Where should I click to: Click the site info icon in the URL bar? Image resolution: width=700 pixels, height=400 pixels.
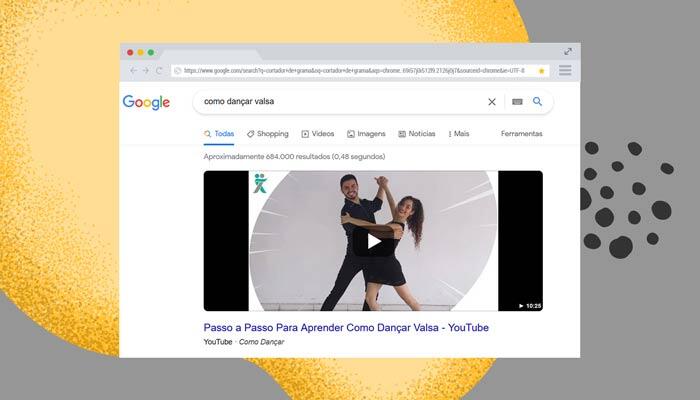(x=178, y=71)
